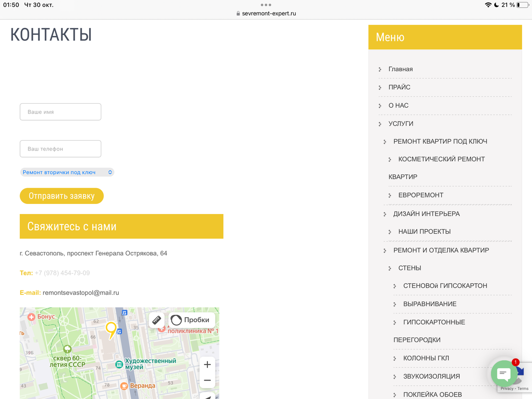Open НАШИ ПРОЕКТЫ menu item
Image resolution: width=532 pixels, height=399 pixels.
pos(424,231)
